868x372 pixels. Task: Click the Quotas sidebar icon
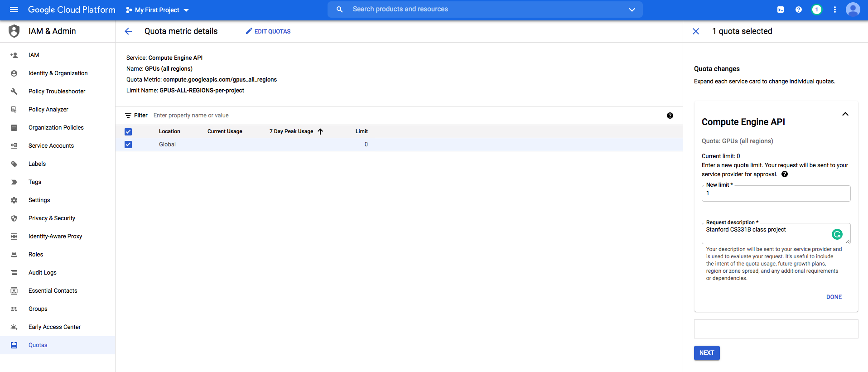(x=14, y=345)
